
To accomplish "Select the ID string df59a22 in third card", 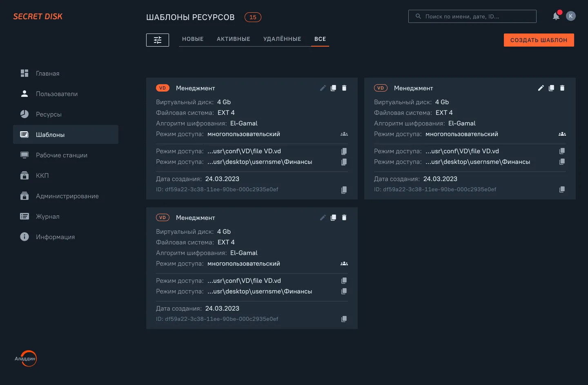I will pos(221,319).
